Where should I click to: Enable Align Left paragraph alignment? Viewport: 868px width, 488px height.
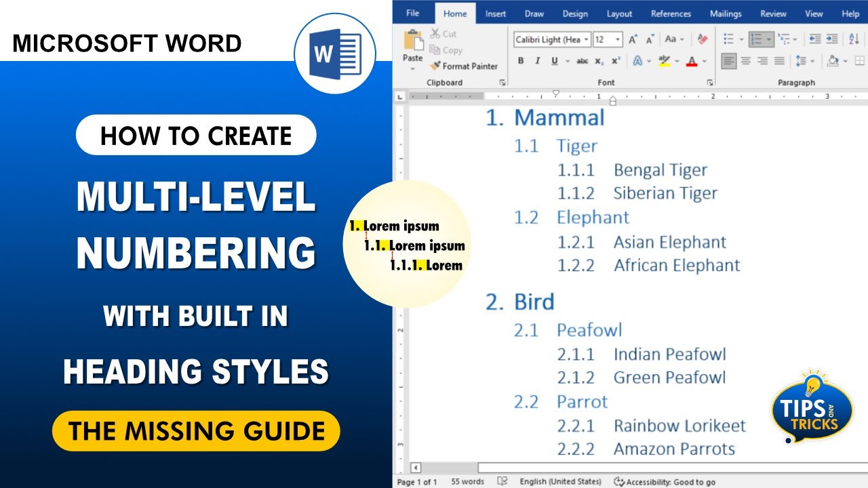point(729,61)
